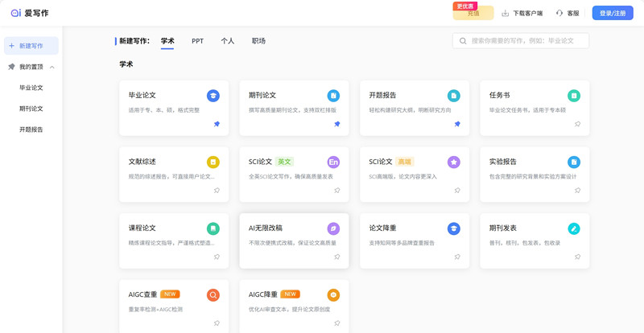The height and width of the screenshot is (333, 644).
Task: Open 开题报告 in the sidebar
Action: [31, 129]
